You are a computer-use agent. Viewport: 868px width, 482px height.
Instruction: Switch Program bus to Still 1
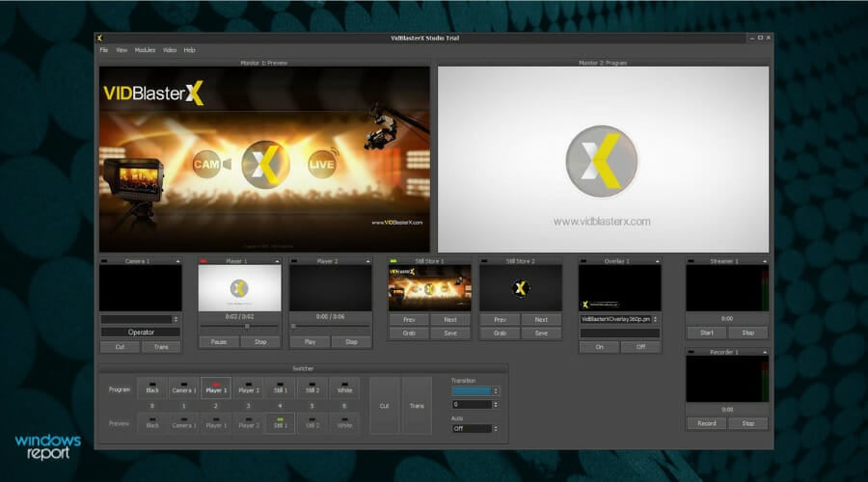280,389
